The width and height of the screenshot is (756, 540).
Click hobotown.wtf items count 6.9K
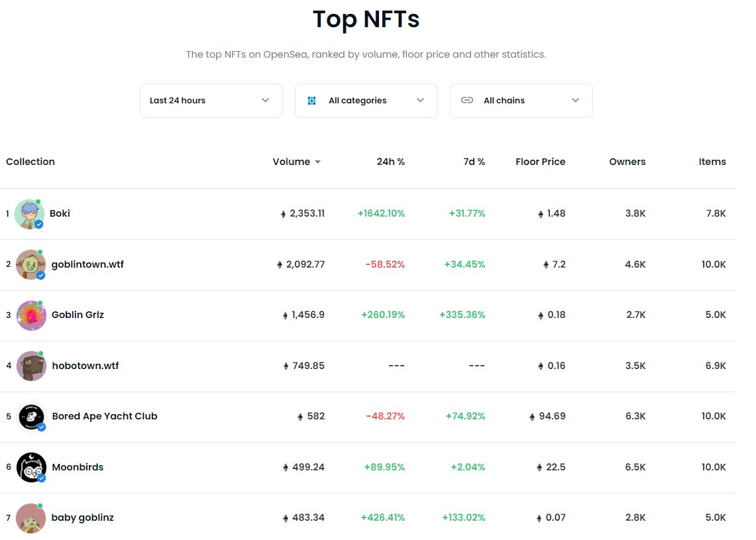(716, 366)
